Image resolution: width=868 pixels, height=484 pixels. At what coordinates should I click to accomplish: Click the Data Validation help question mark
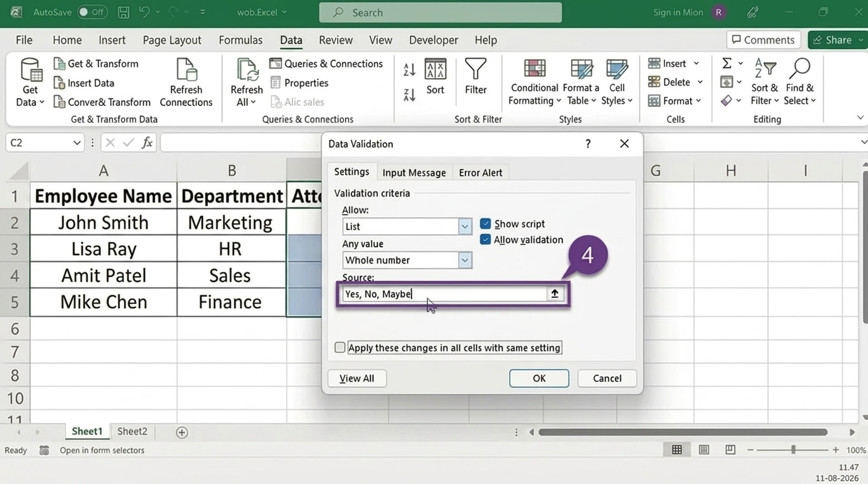click(588, 144)
